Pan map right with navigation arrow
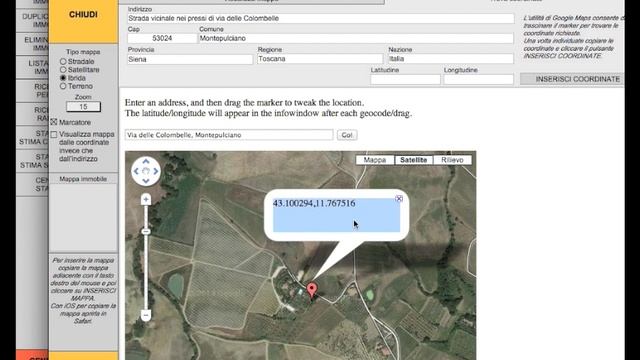The width and height of the screenshot is (640, 360). (x=156, y=171)
